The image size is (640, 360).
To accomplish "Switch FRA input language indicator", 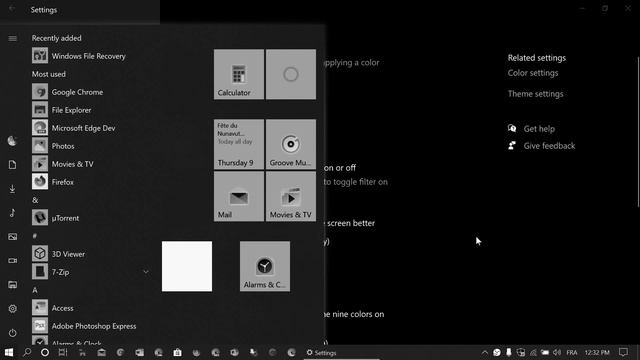I will point(572,352).
